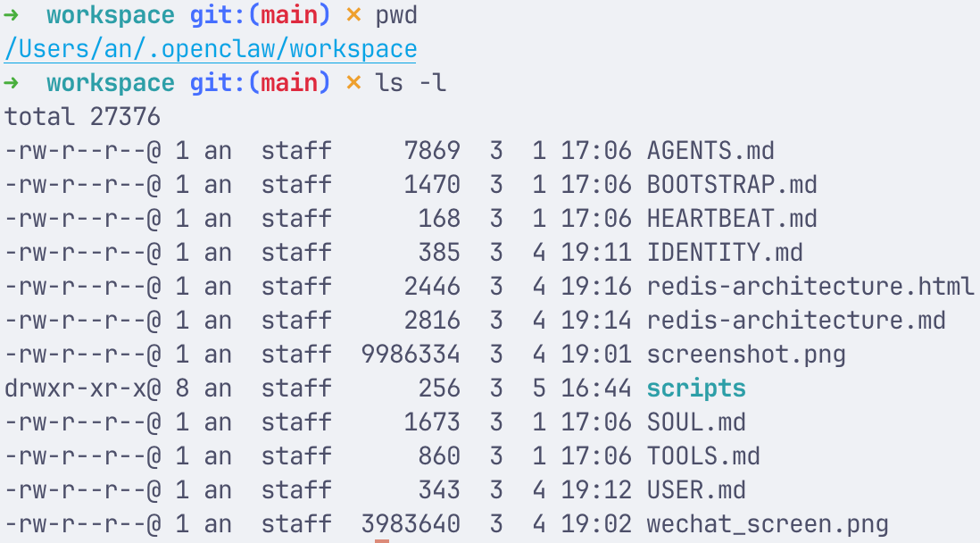The height and width of the screenshot is (543, 980).
Task: Click the /Users/an/.openclaw/workspace path link
Action: click(x=211, y=49)
